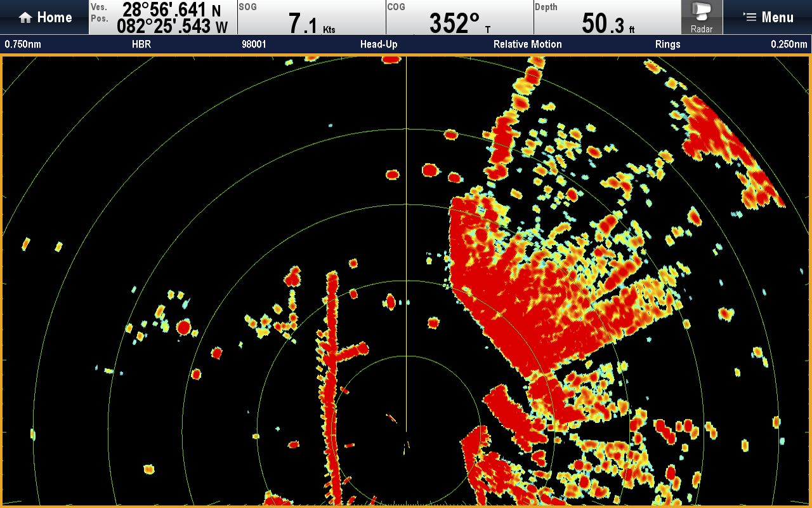812x508 pixels.
Task: Select the large round target on the left
Action: coord(184,327)
